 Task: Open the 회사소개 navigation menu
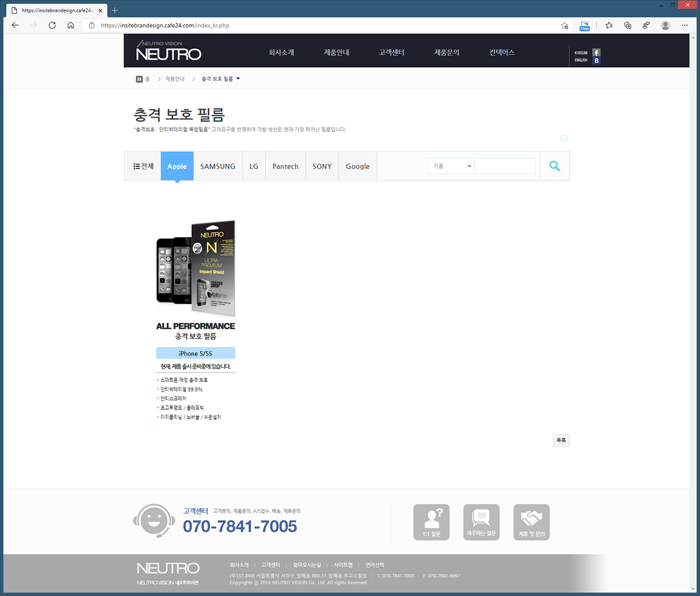point(281,53)
